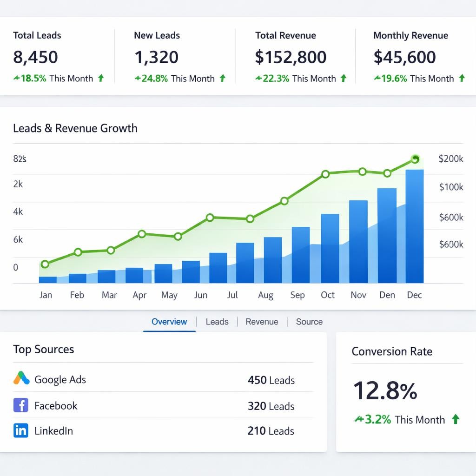Click the 320 Leads count

(271, 406)
